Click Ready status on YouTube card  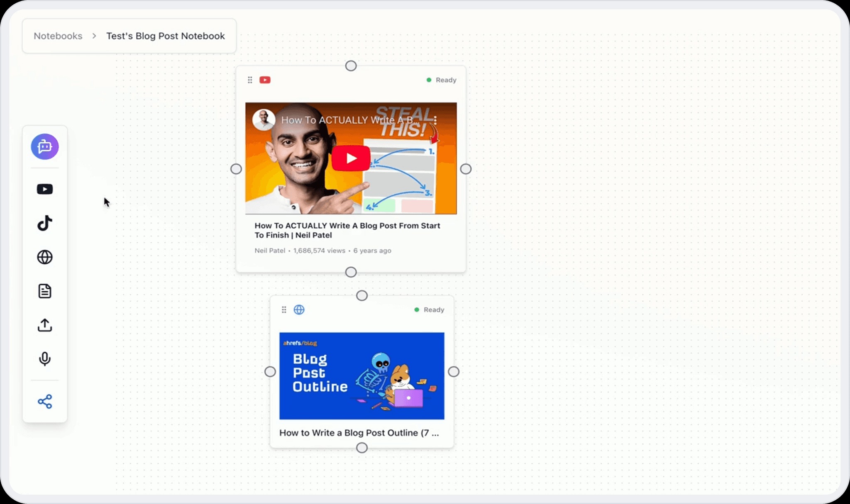(442, 80)
